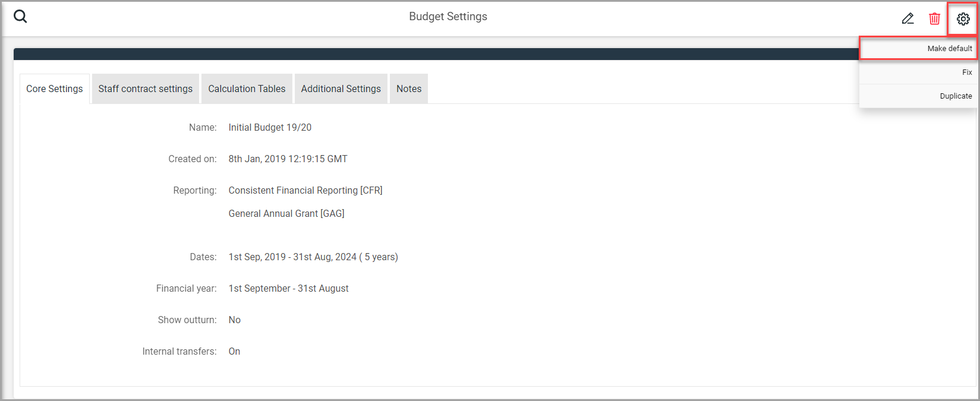Click the red trash delete icon

(934, 19)
